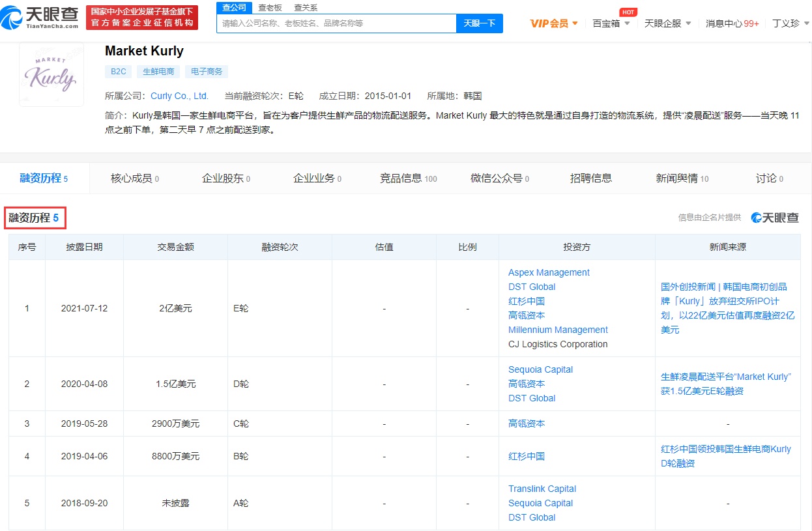The image size is (812, 531).
Task: Open investor Aspex Management link
Action: (x=549, y=272)
